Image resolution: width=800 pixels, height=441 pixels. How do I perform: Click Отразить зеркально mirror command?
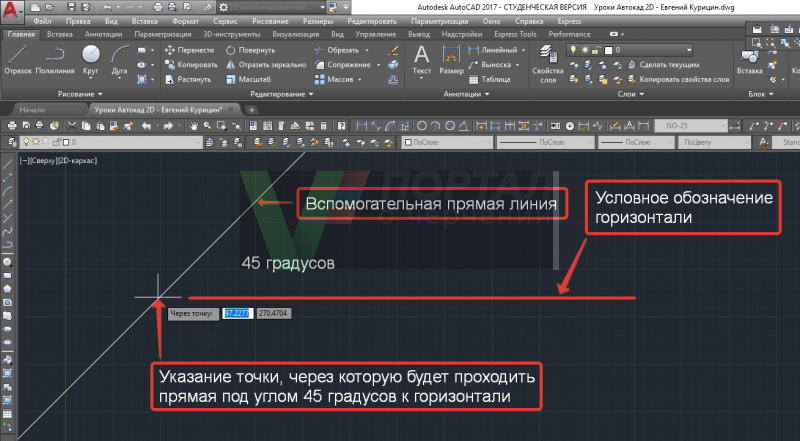[266, 65]
